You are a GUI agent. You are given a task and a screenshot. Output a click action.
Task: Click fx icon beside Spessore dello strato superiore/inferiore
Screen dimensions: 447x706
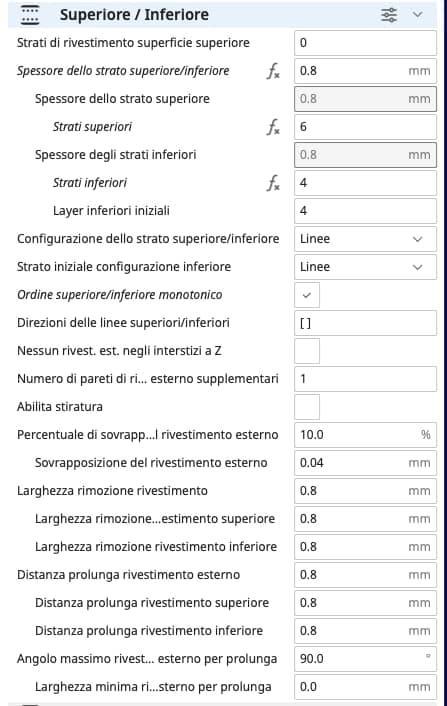point(273,71)
